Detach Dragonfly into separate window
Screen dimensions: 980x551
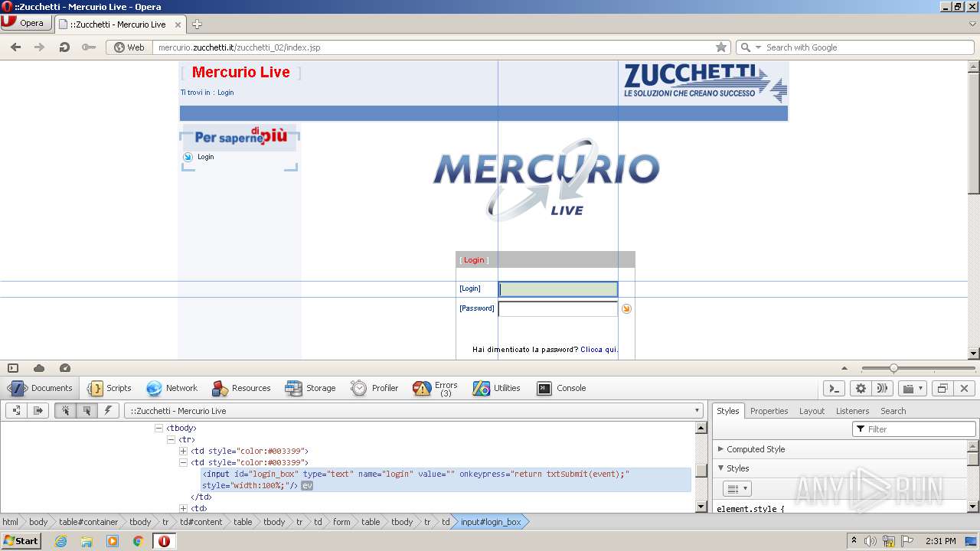[942, 388]
